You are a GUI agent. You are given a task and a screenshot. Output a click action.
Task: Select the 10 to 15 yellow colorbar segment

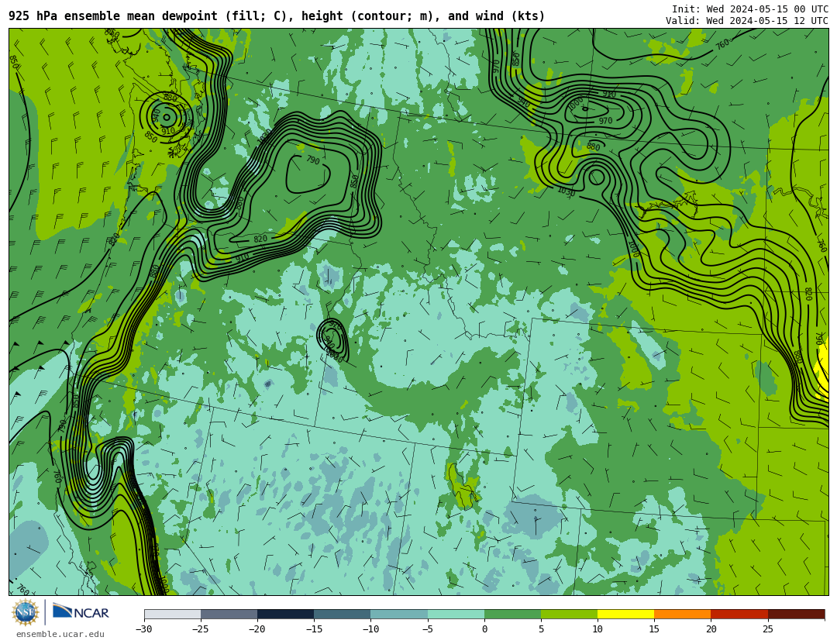pyautogui.click(x=625, y=614)
